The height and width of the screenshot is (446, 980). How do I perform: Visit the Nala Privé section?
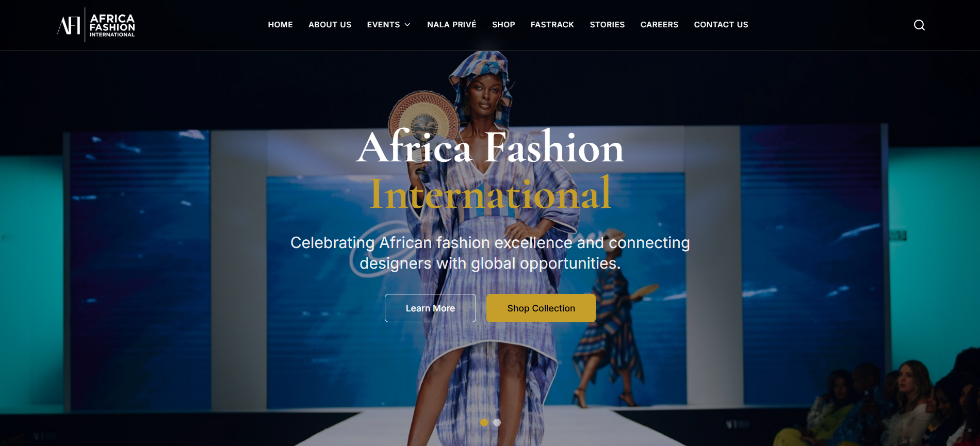click(452, 25)
